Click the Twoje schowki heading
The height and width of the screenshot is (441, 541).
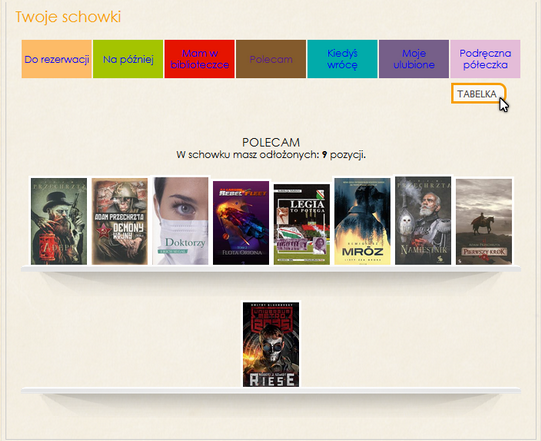click(x=68, y=17)
